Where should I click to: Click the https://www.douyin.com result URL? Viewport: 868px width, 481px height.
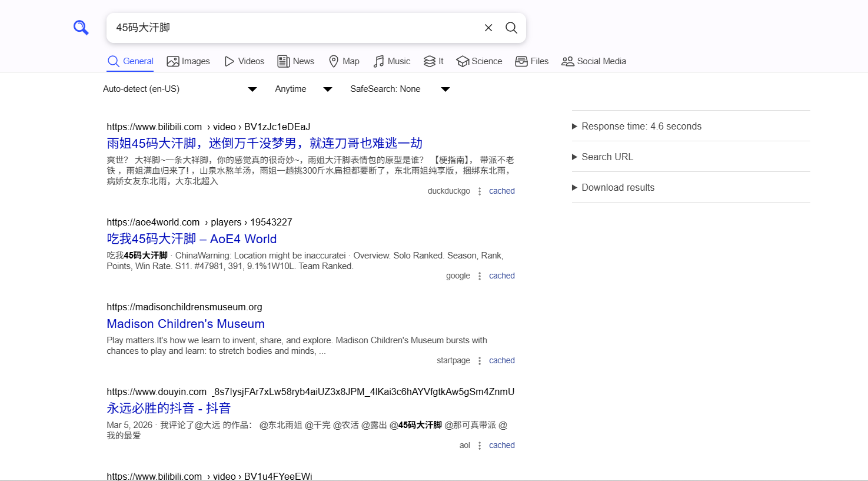(311, 392)
